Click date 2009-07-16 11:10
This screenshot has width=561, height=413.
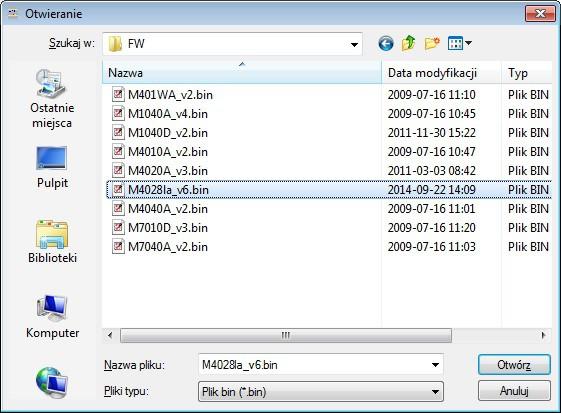tap(432, 95)
